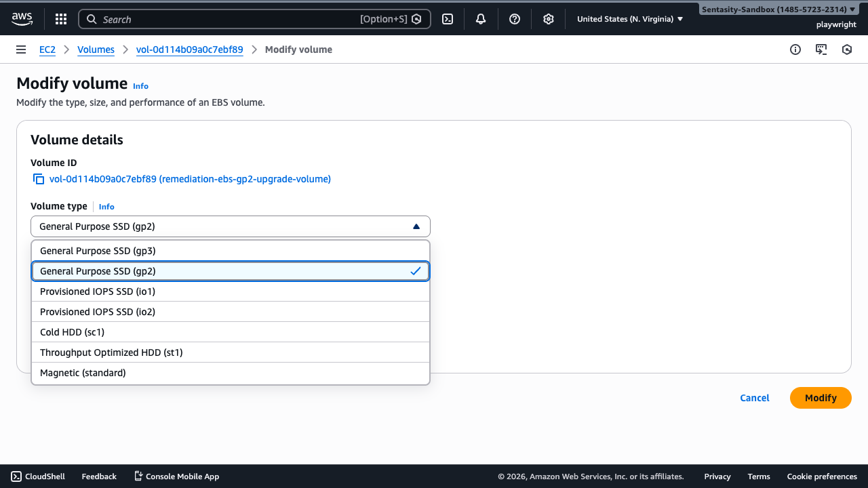The image size is (868, 488).
Task: Copy the volume ID with copy icon
Action: (39, 179)
